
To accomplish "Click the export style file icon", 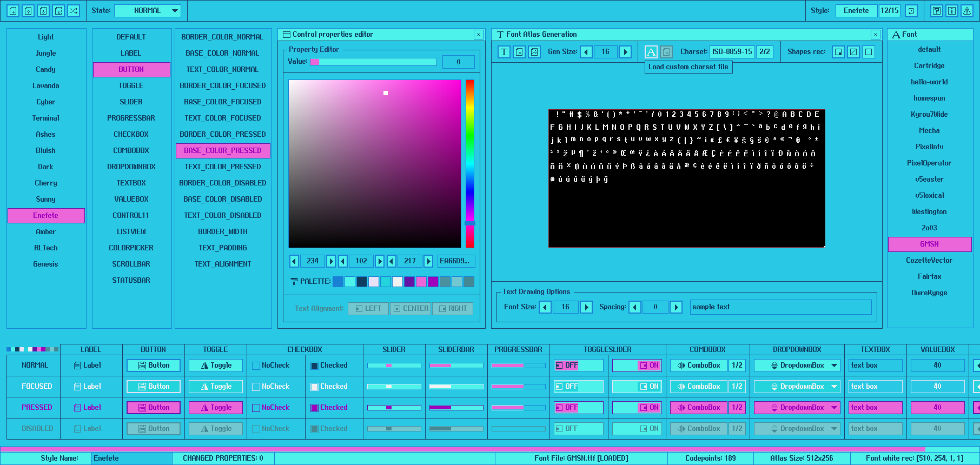I will coord(58,11).
